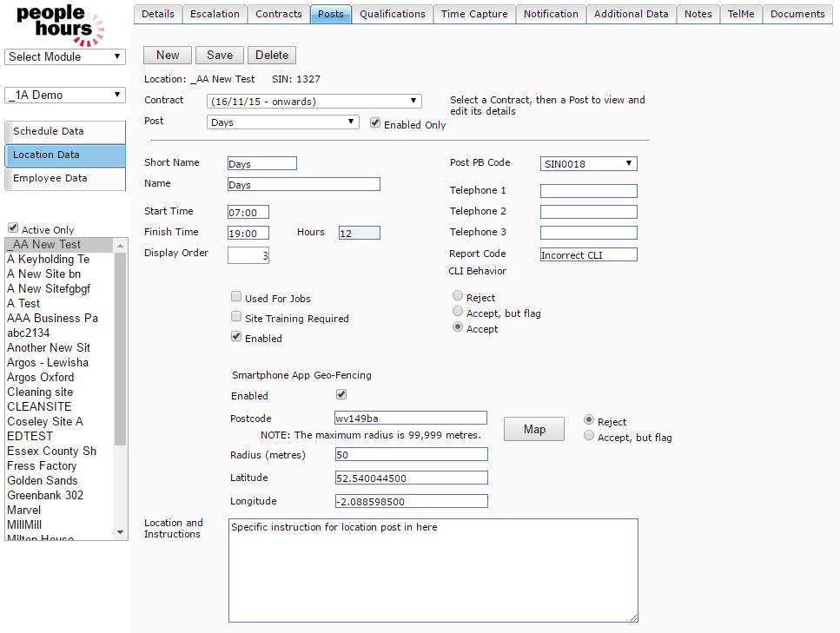The height and width of the screenshot is (633, 840).
Task: Go to Employee Data section
Action: click(x=65, y=178)
